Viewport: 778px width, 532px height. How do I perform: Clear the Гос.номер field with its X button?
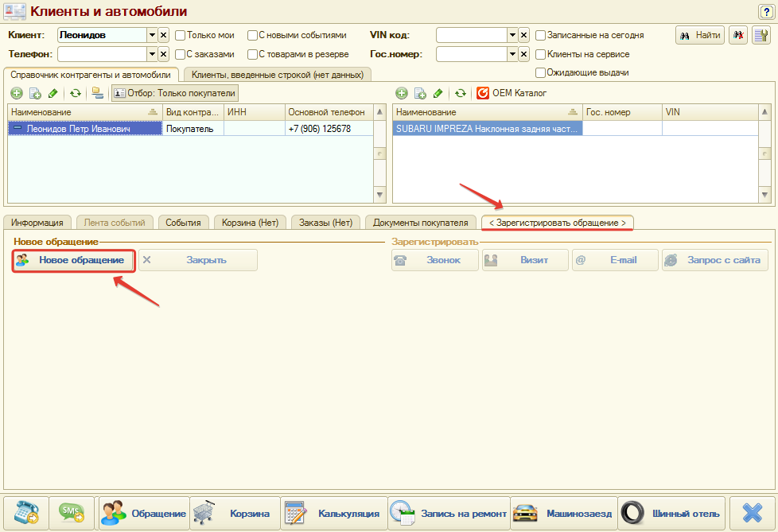point(524,54)
